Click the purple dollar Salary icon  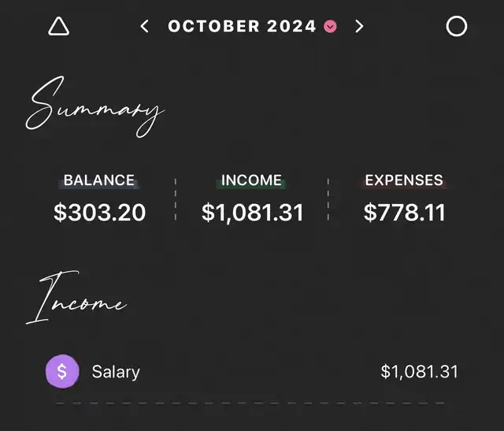(63, 371)
